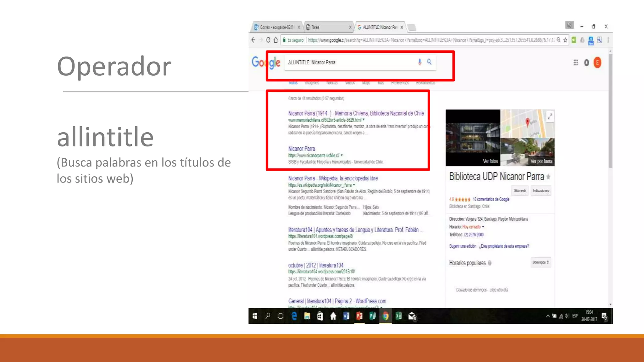Image resolution: width=644 pixels, height=362 pixels.
Task: Expand Horario Hoy cerrado hours dropdown
Action: (x=483, y=227)
